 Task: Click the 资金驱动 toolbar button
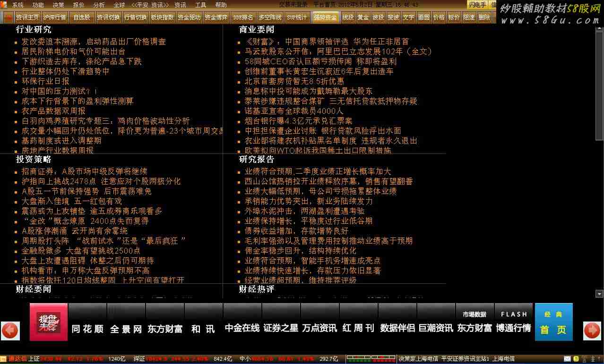pos(189,17)
